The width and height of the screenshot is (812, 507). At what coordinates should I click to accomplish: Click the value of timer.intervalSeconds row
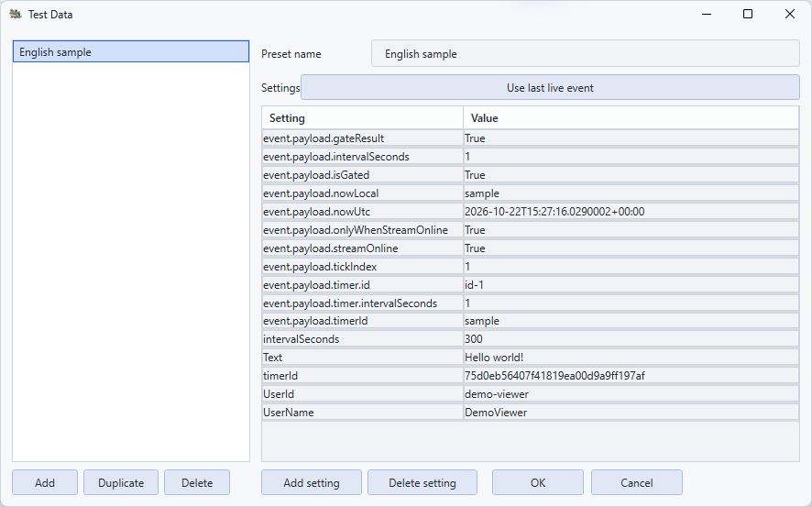tap(631, 303)
